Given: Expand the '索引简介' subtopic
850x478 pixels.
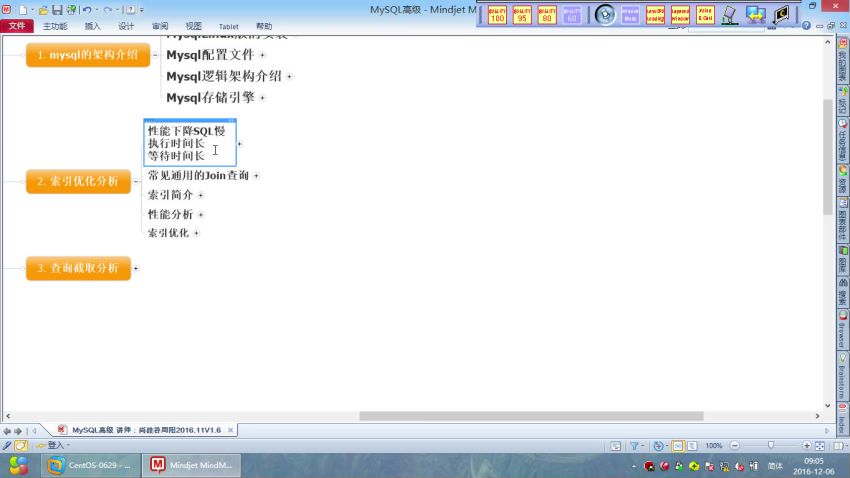Looking at the screenshot, I should point(201,195).
